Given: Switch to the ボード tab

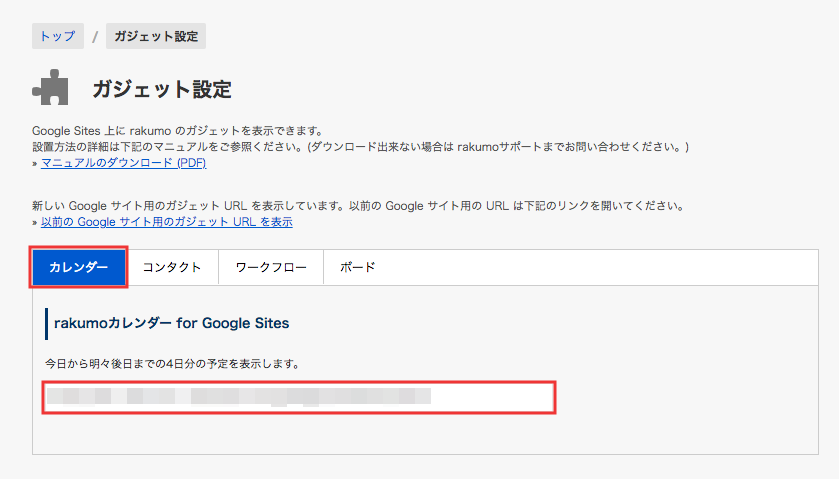Looking at the screenshot, I should (x=357, y=267).
